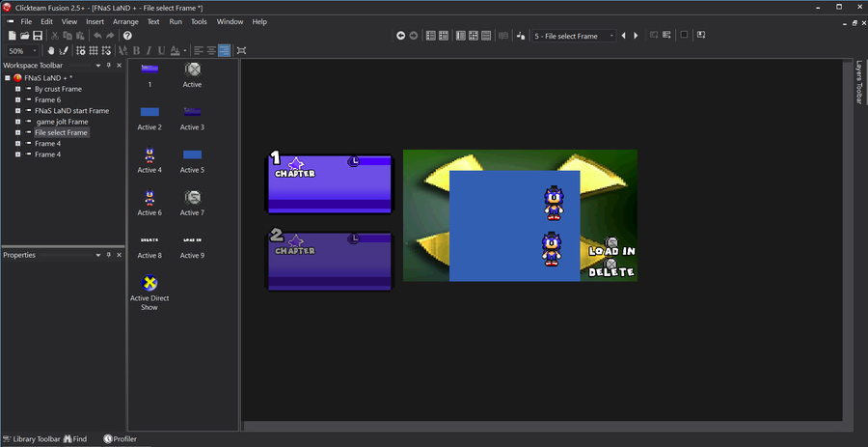Image resolution: width=868 pixels, height=447 pixels.
Task: Go forward with the round right arrow icon
Action: point(414,36)
